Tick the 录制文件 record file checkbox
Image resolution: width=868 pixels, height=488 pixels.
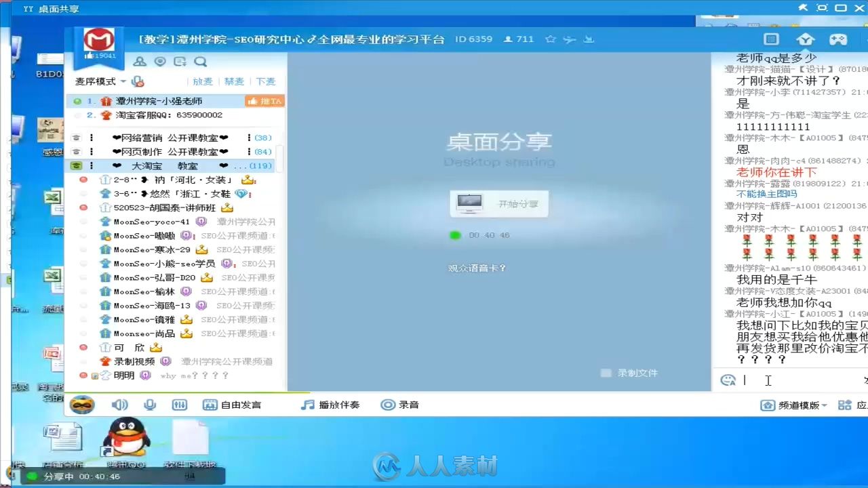click(606, 373)
